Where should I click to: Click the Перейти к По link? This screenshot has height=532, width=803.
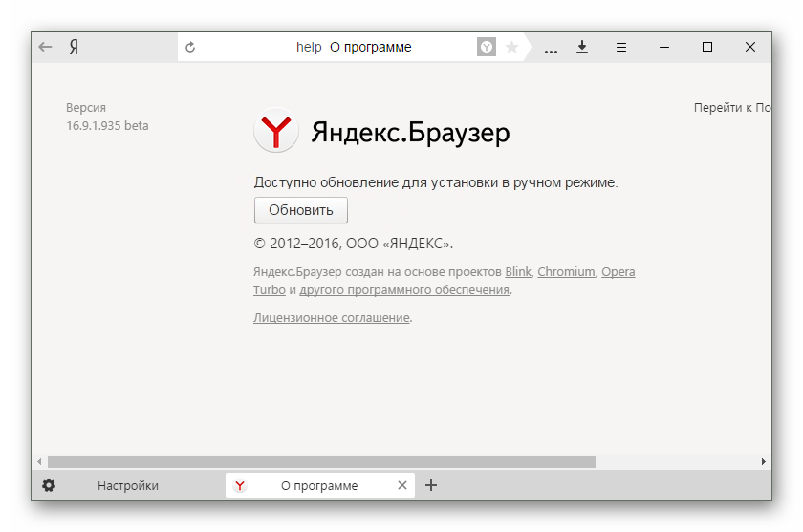click(732, 107)
